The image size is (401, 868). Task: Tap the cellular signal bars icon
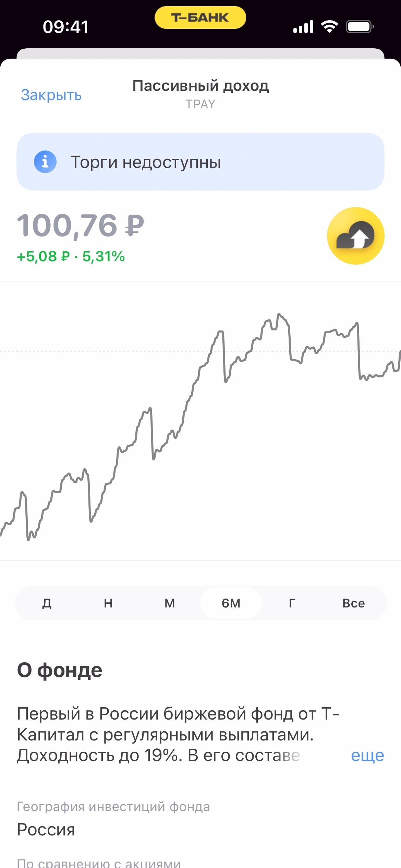click(x=303, y=26)
